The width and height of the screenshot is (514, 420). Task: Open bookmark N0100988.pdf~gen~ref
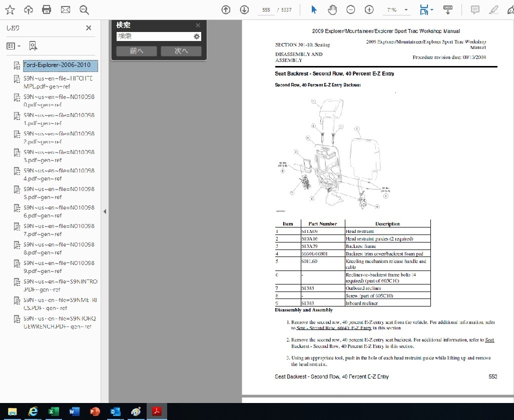59,248
